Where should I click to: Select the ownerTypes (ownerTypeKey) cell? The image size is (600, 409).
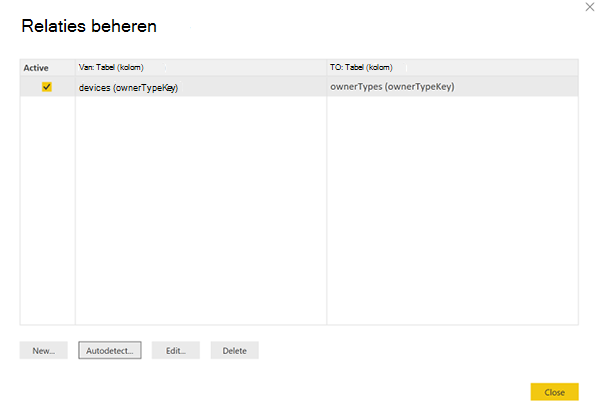[452, 87]
